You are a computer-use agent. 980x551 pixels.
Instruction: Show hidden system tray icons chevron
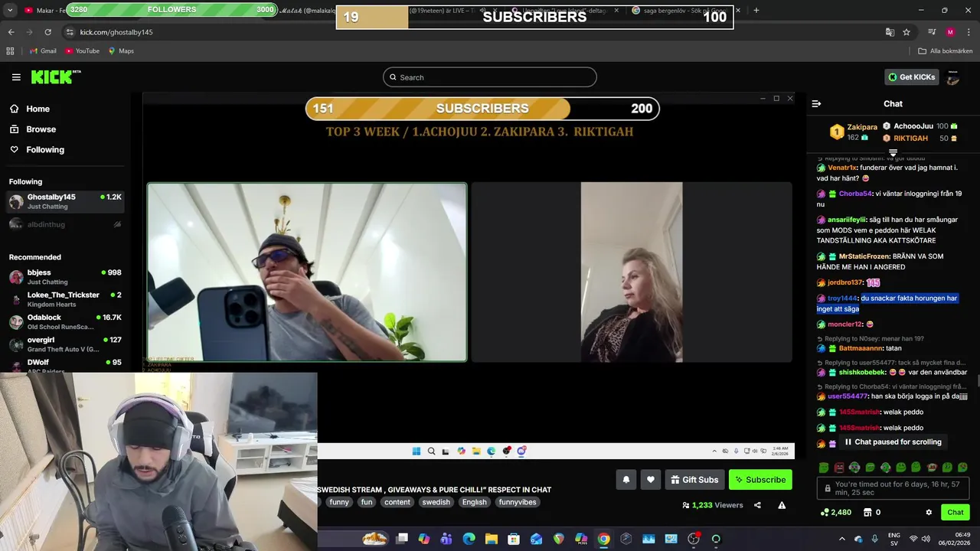click(842, 539)
